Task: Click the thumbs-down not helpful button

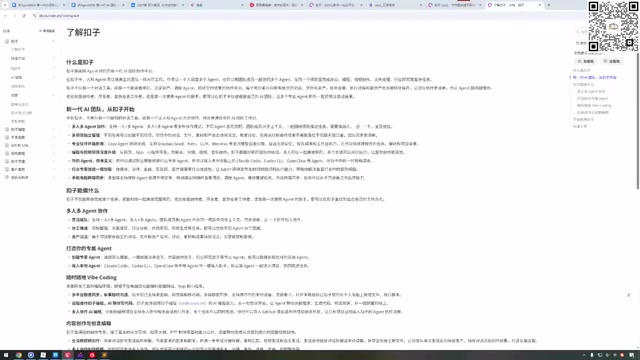Action: [x=612, y=61]
